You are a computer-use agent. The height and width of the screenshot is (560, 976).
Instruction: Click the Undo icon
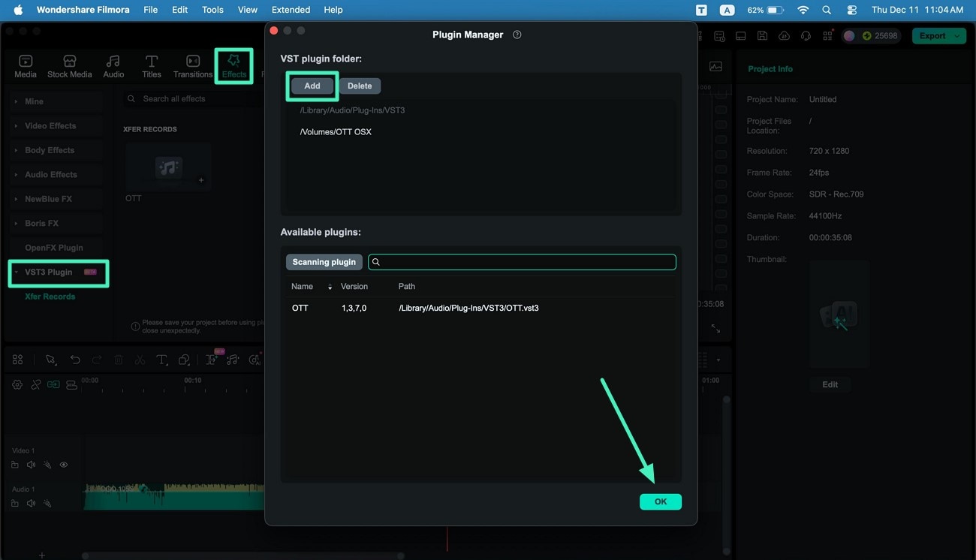[x=74, y=360]
